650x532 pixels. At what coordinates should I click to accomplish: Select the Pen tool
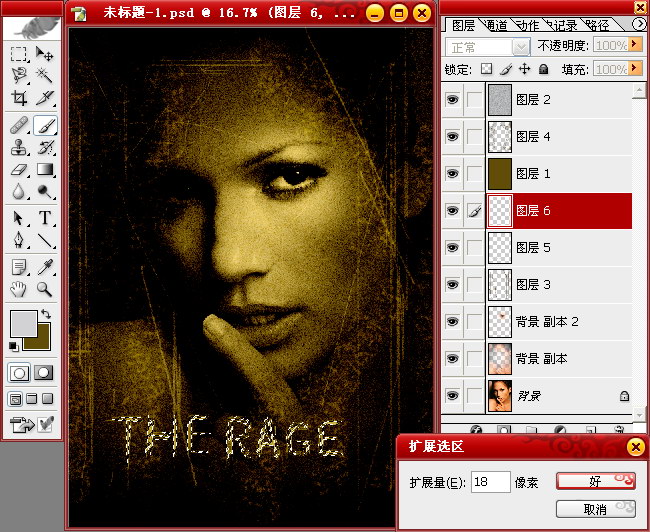(18, 240)
